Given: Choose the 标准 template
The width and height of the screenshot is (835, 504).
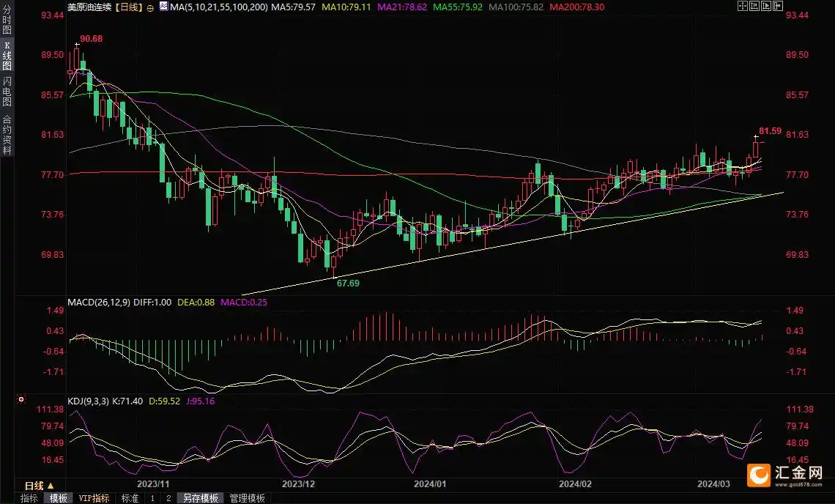Looking at the screenshot, I should click(130, 498).
